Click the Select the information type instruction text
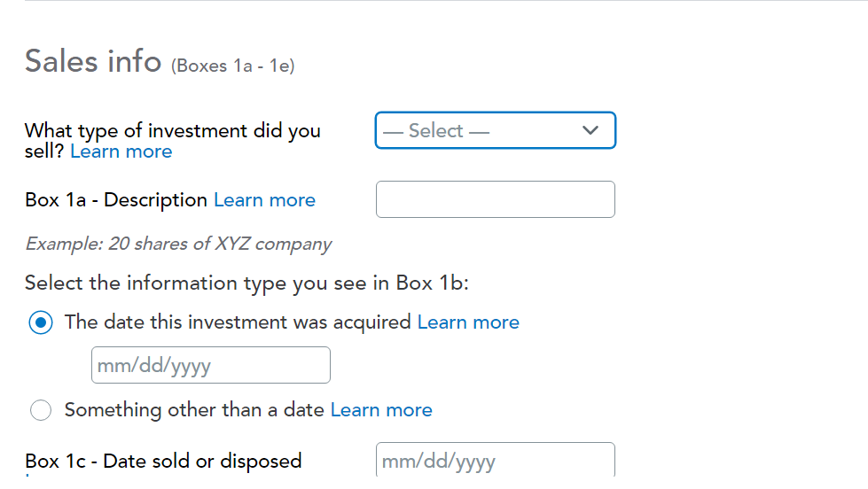Screen dimensions: 868x489 246,283
